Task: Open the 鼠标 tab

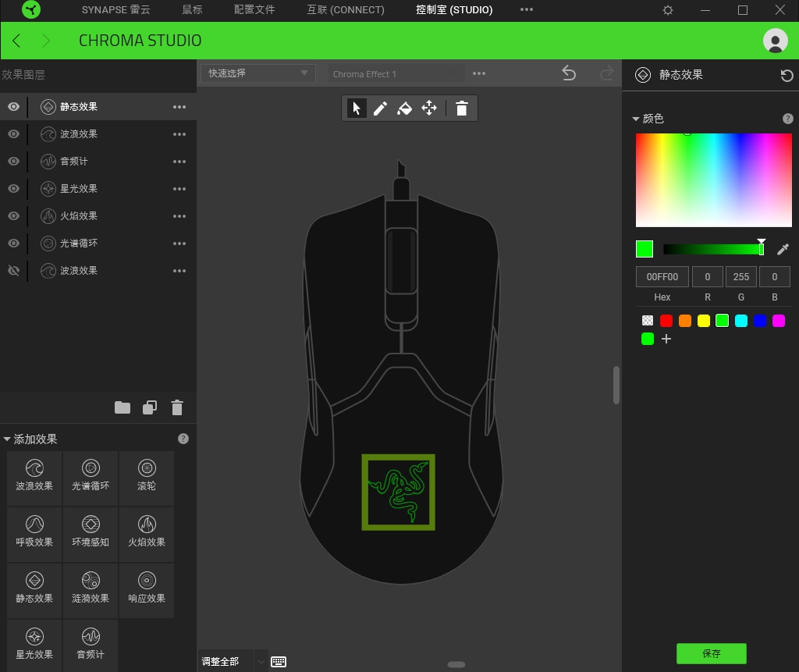Action: tap(192, 10)
